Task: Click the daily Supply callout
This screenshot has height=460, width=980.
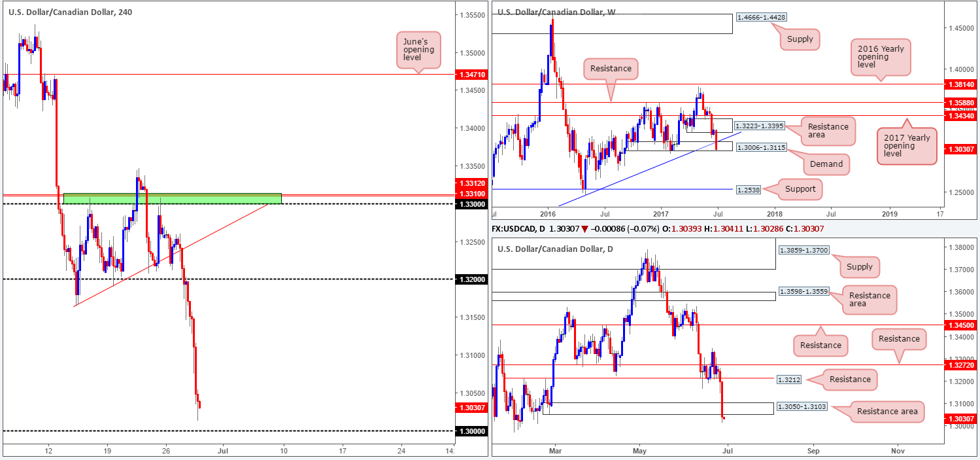Action: pos(859,266)
